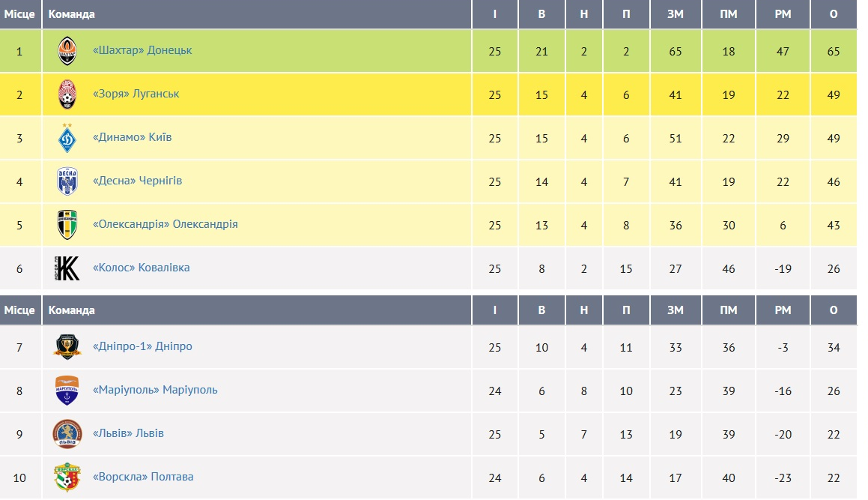Click the Lviv club crest
Viewport: 868px width, 500px height.
67,434
